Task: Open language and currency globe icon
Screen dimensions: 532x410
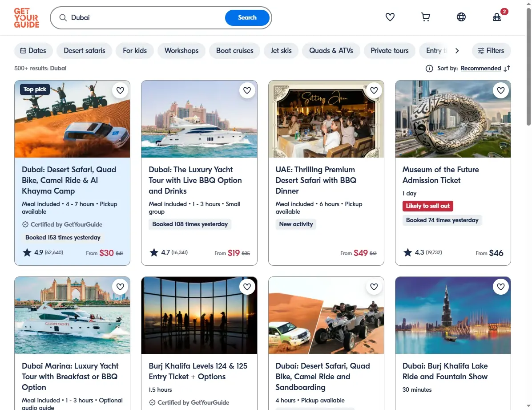Action: point(461,17)
